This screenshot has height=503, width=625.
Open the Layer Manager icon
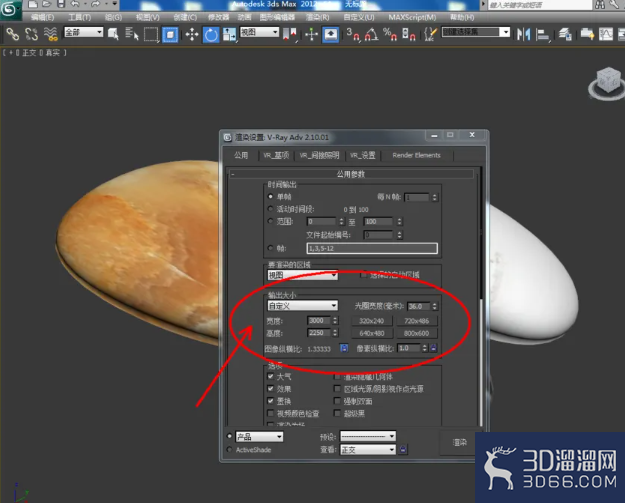(565, 34)
